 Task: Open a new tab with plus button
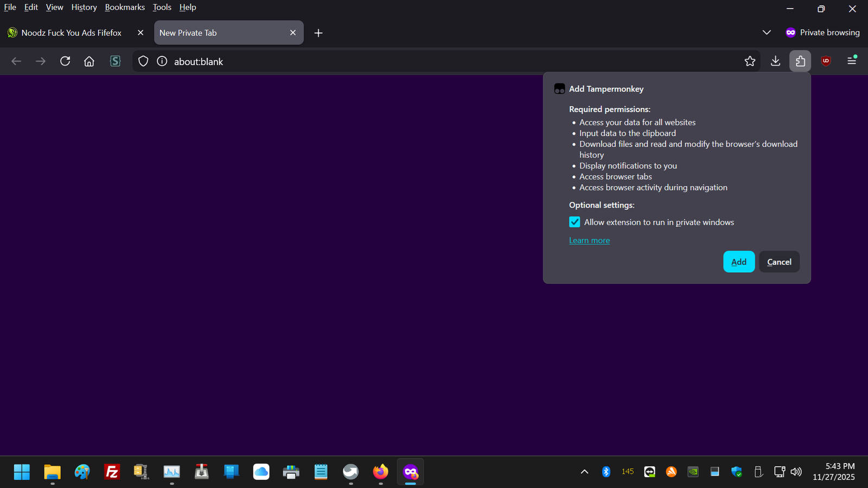318,33
